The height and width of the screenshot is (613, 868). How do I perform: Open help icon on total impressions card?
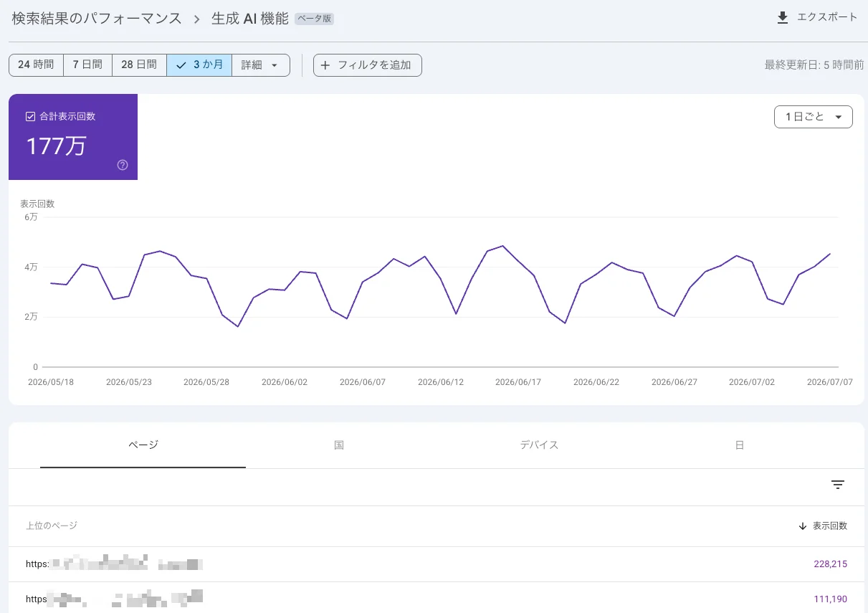123,165
